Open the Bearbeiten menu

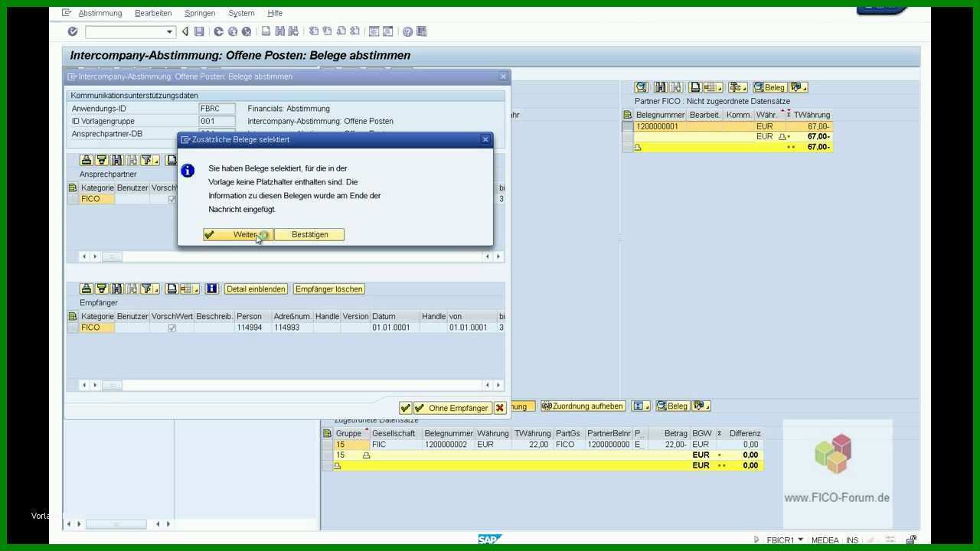coord(153,13)
